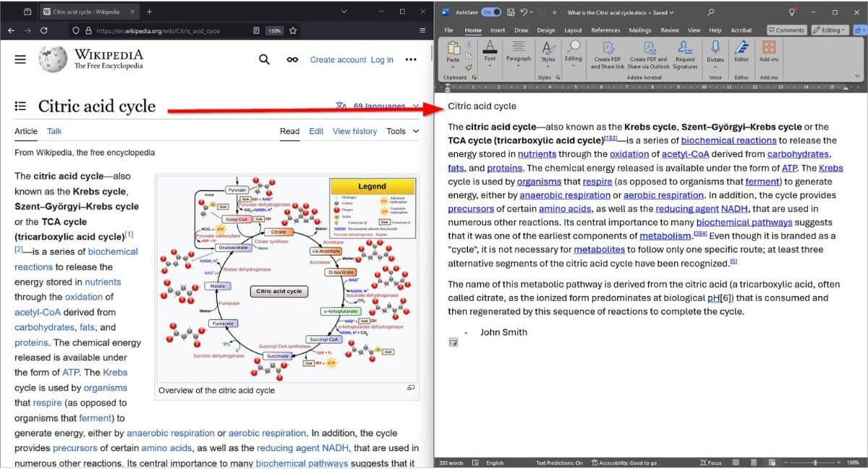Screen dimensions: 868x469
Task: Click the search magnifier in Word title bar
Action: (711, 12)
